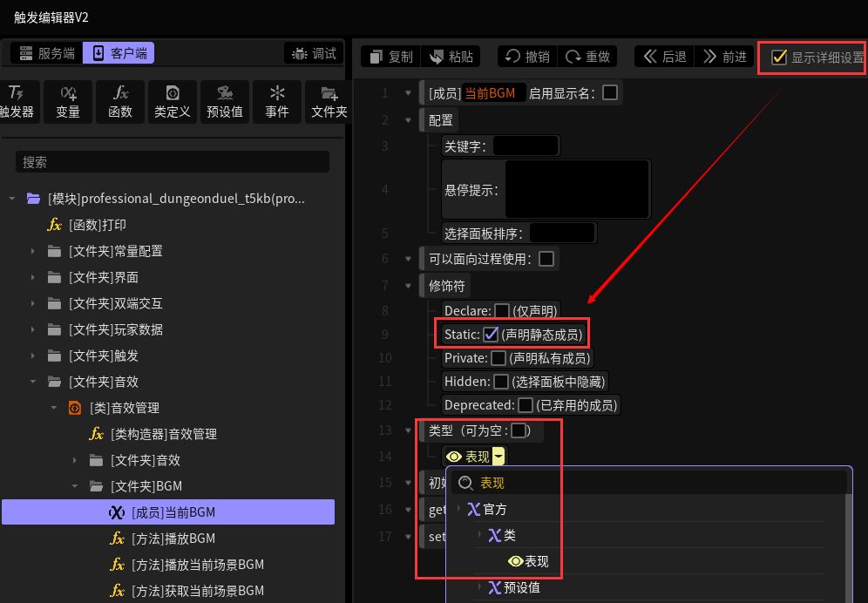Expand the 触发 folder arrow
This screenshot has width=868, height=603.
[x=32, y=356]
